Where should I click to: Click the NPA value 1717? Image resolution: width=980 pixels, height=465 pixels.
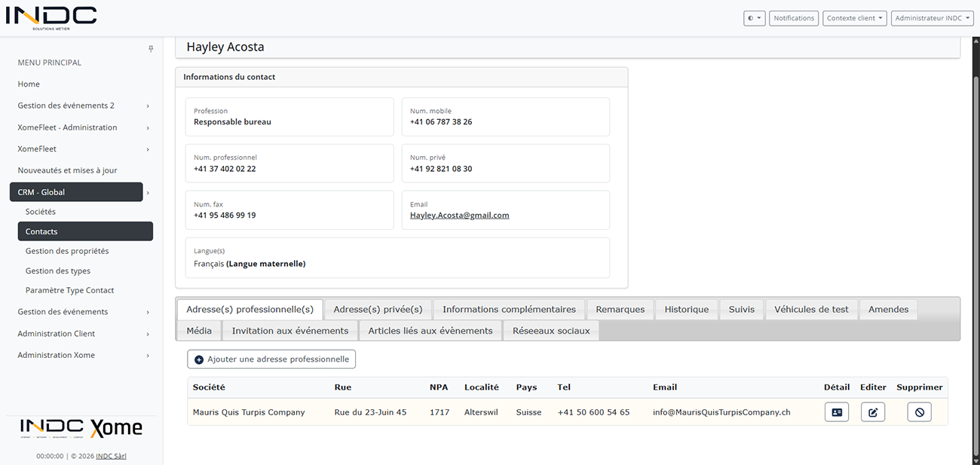point(439,412)
